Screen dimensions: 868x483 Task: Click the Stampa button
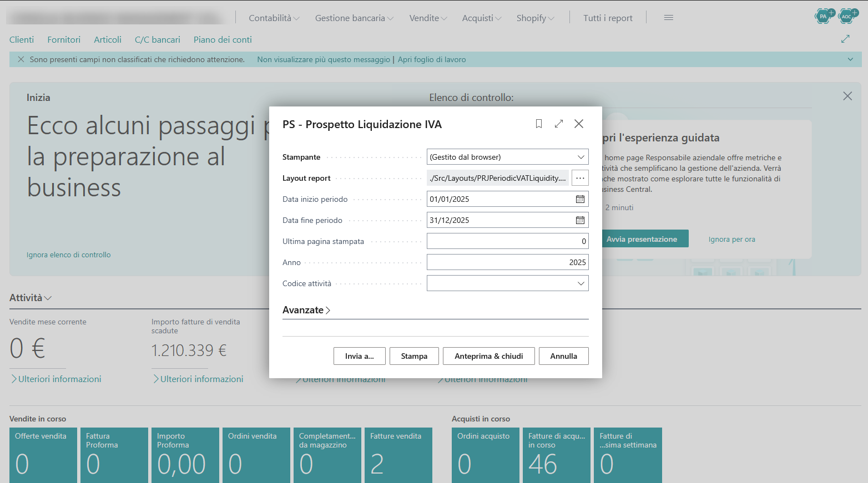(414, 356)
